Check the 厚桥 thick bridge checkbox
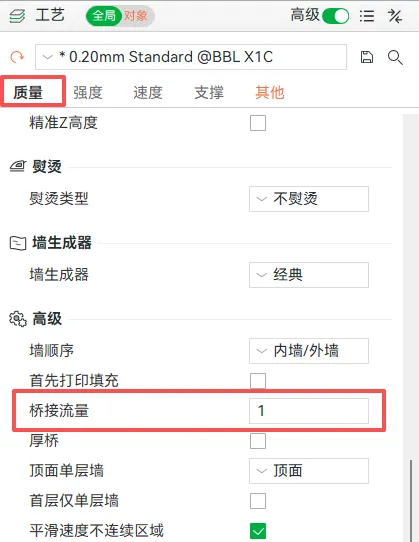This screenshot has height=542, width=419. pos(258,441)
